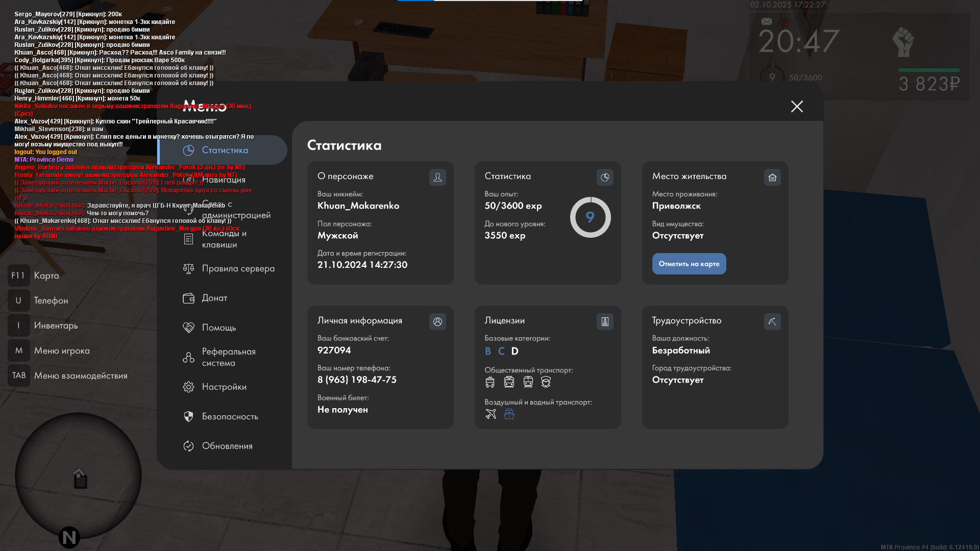Click the blue ship license icon
This screenshot has width=980, height=551.
pos(509,414)
